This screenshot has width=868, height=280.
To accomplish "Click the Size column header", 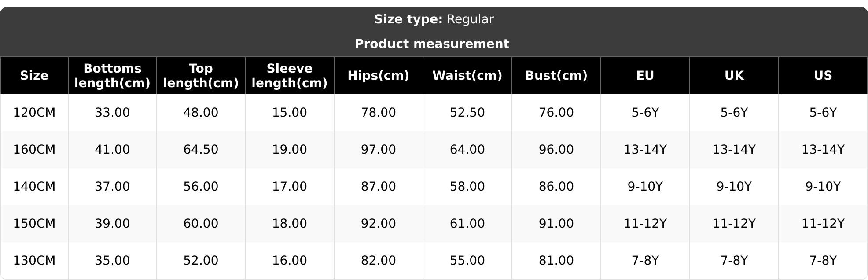I will pyautogui.click(x=34, y=76).
